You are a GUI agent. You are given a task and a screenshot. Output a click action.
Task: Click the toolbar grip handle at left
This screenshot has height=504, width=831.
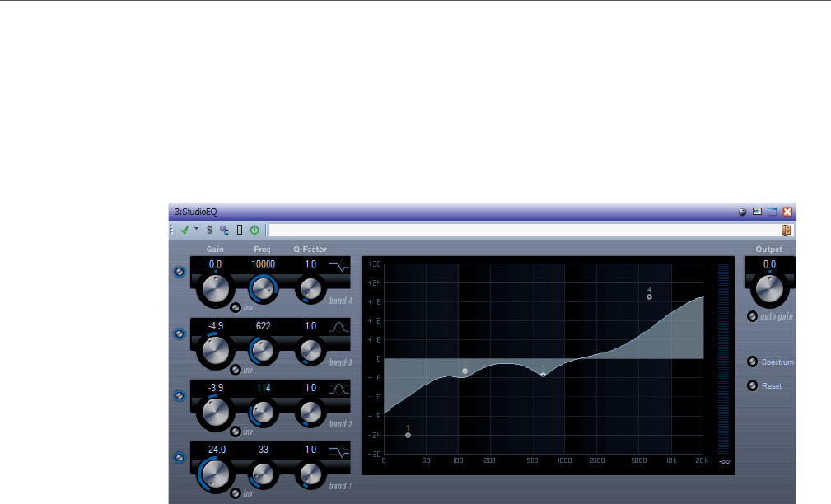(171, 230)
